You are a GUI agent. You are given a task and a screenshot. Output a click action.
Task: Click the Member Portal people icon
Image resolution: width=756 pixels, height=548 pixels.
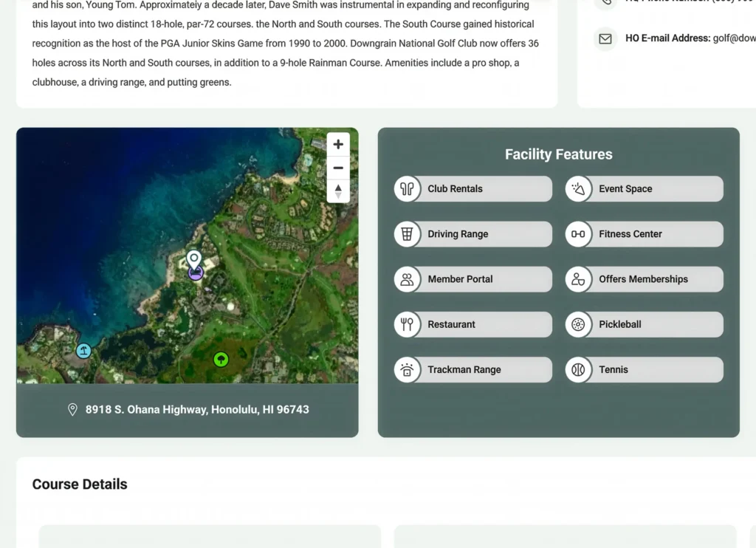[x=407, y=279]
